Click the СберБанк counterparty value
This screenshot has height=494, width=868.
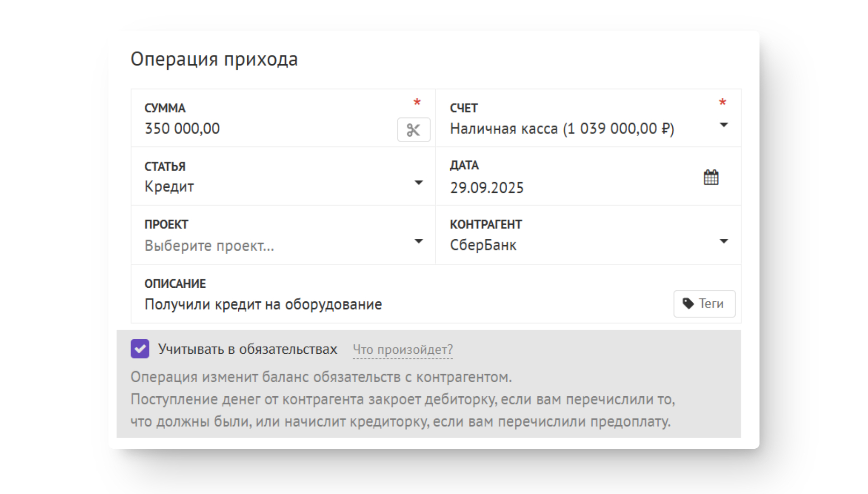point(483,245)
